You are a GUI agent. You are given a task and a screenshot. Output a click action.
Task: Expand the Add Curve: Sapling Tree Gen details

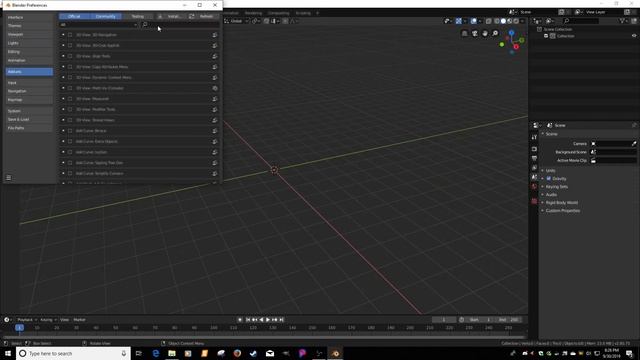coord(63,163)
